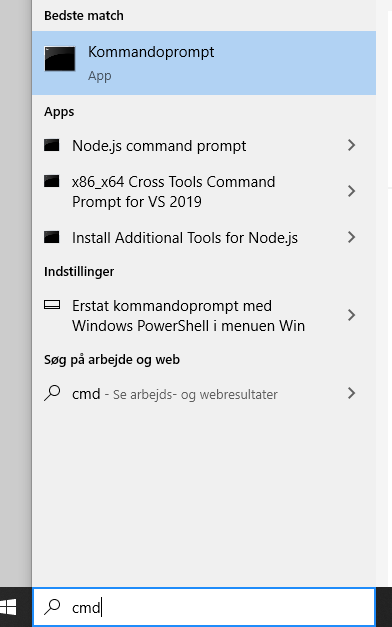Expand the Erstat kommandoprompt setting arrow
The image size is (392, 627).
click(351, 315)
